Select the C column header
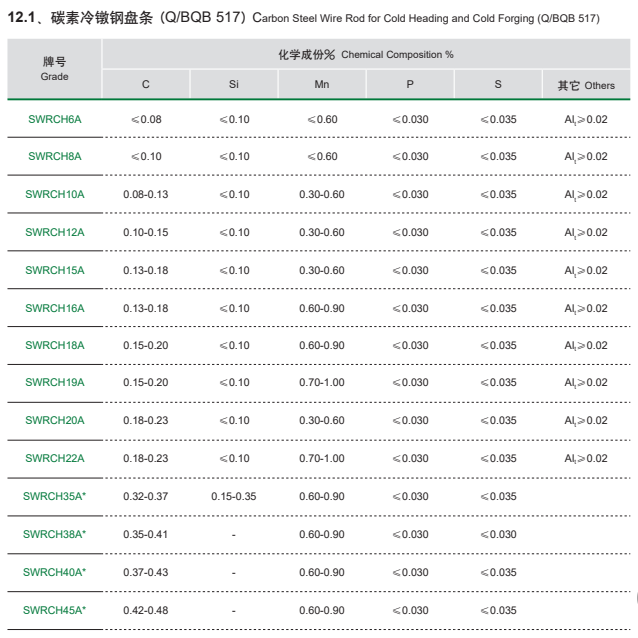Image resolution: width=638 pixels, height=638 pixels. [x=146, y=85]
